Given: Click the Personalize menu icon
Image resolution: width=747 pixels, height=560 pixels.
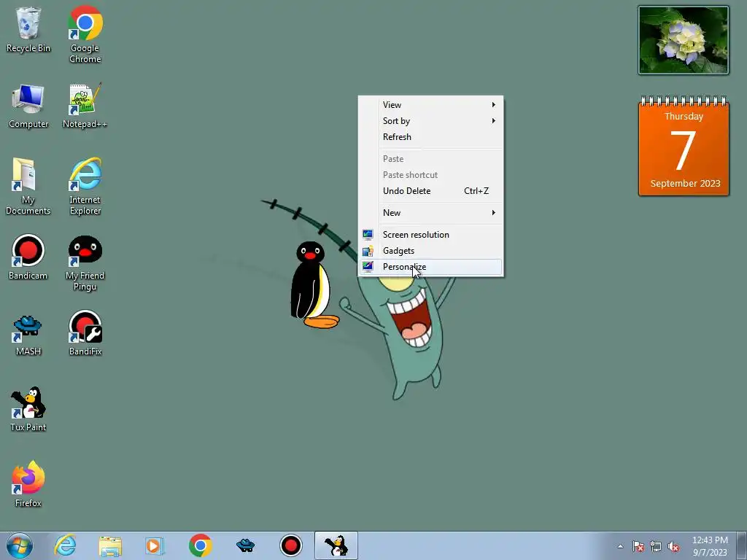Looking at the screenshot, I should click(x=368, y=267).
